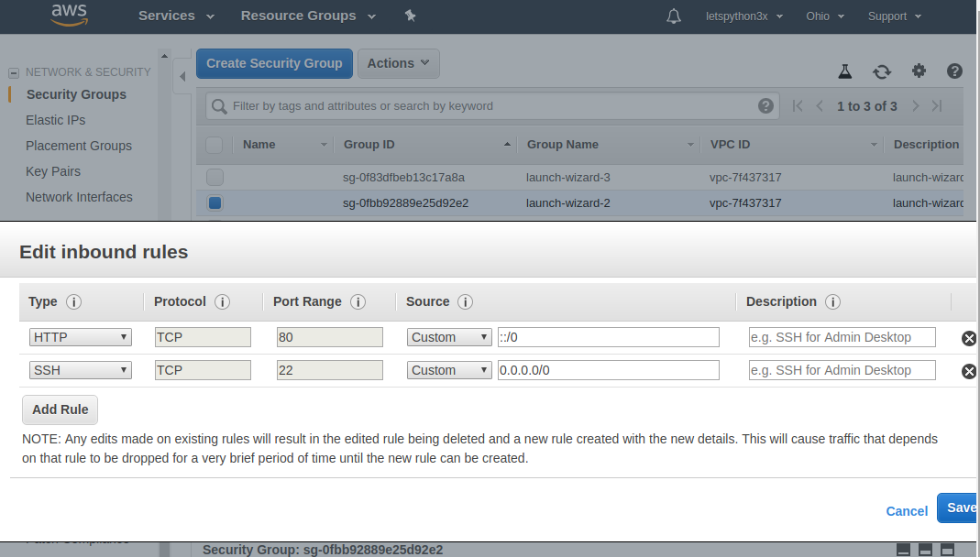980x557 pixels.
Task: Refresh the security groups list
Action: point(882,71)
